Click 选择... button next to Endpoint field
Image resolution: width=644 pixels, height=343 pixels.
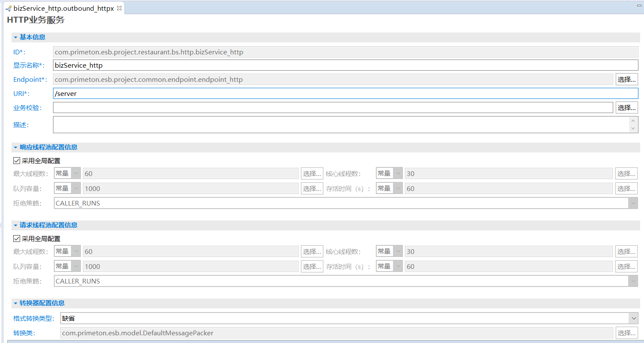(x=626, y=79)
